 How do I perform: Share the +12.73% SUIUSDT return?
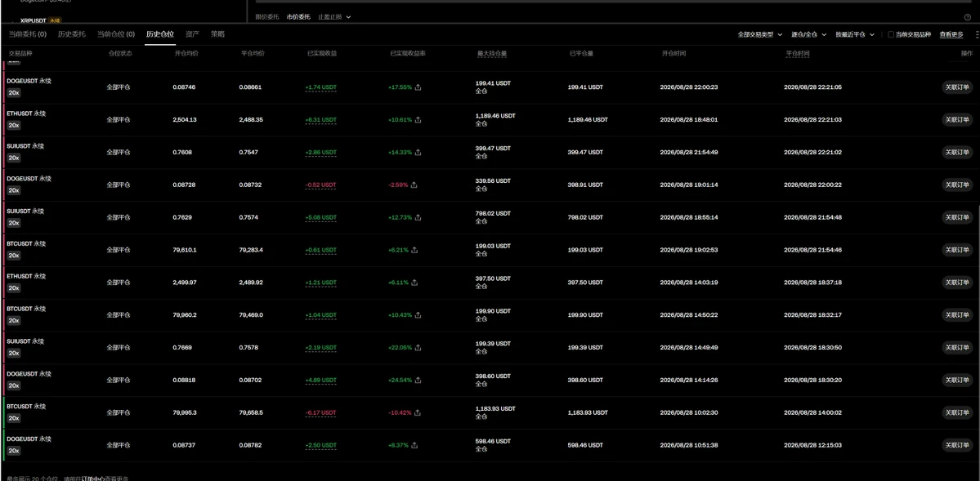tap(418, 217)
